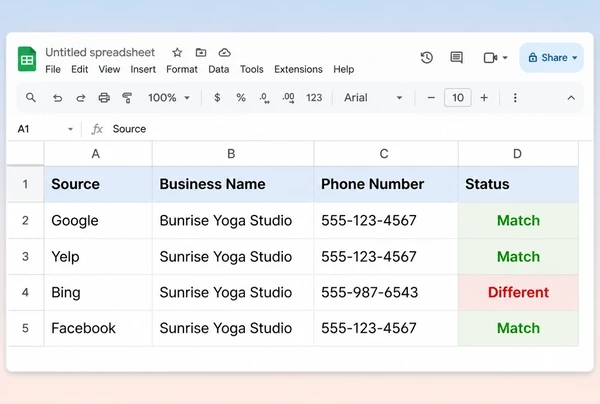This screenshot has width=600, height=404.
Task: Click the search menus magnifier icon
Action: pyautogui.click(x=31, y=98)
